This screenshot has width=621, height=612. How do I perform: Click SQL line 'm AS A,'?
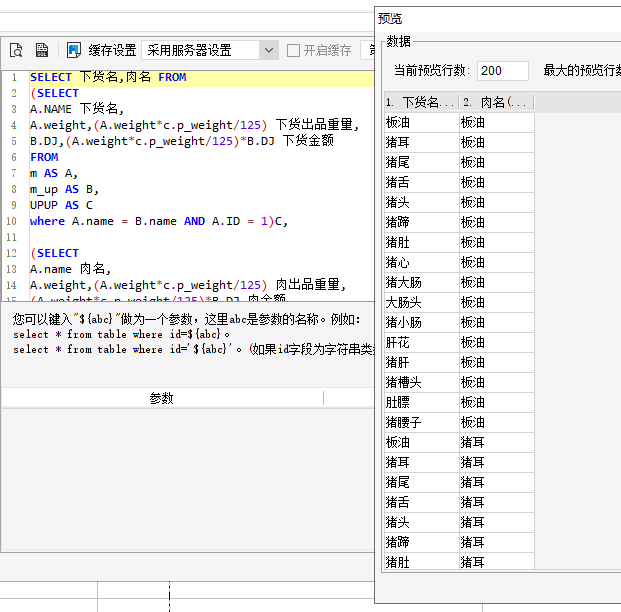point(53,173)
